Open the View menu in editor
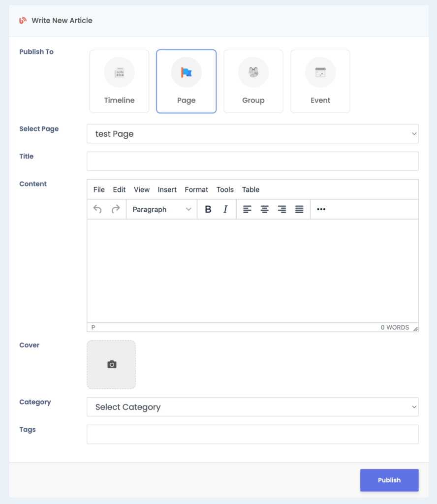The width and height of the screenshot is (437, 504). [142, 189]
